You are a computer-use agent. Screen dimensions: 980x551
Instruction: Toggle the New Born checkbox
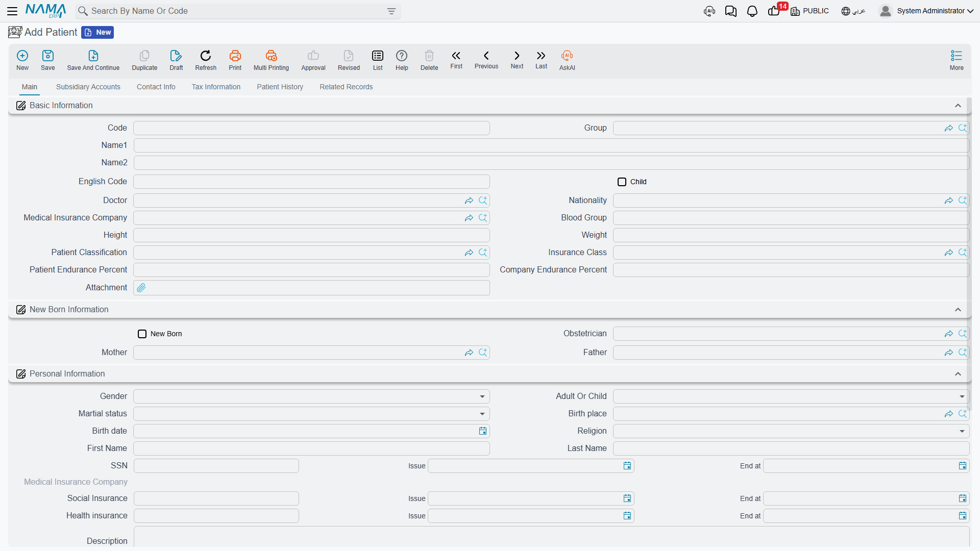142,334
